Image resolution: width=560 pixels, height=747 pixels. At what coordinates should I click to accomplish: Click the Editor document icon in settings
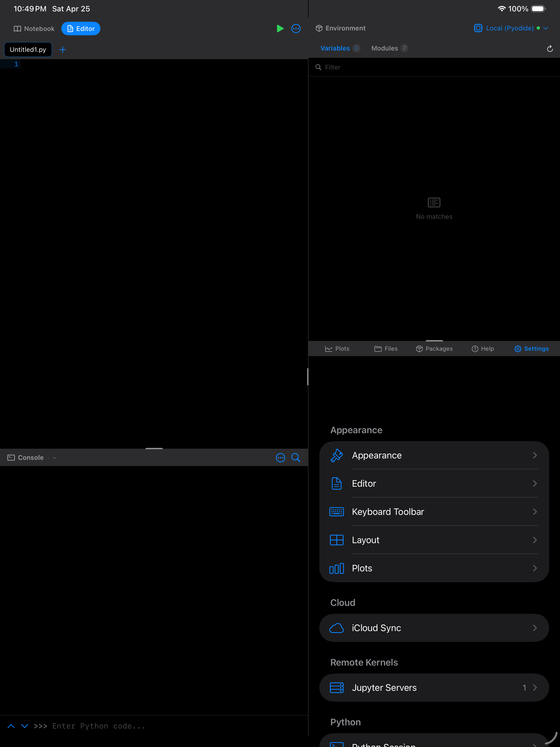336,484
